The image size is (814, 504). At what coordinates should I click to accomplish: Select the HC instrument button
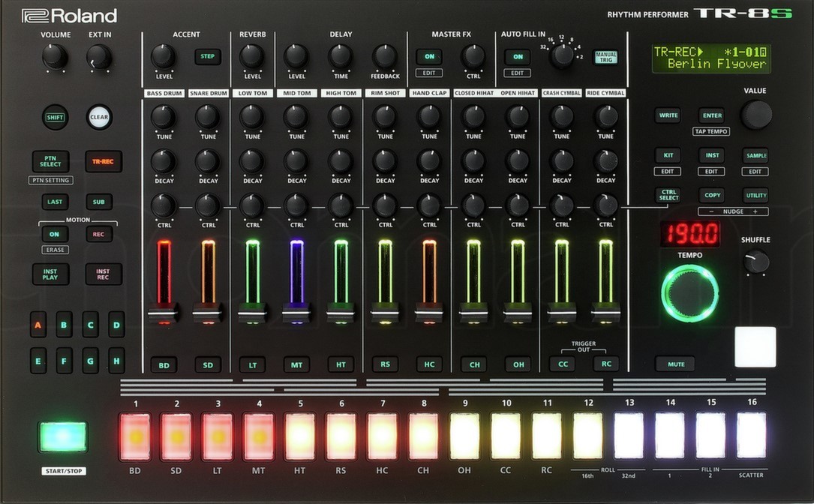pos(429,364)
